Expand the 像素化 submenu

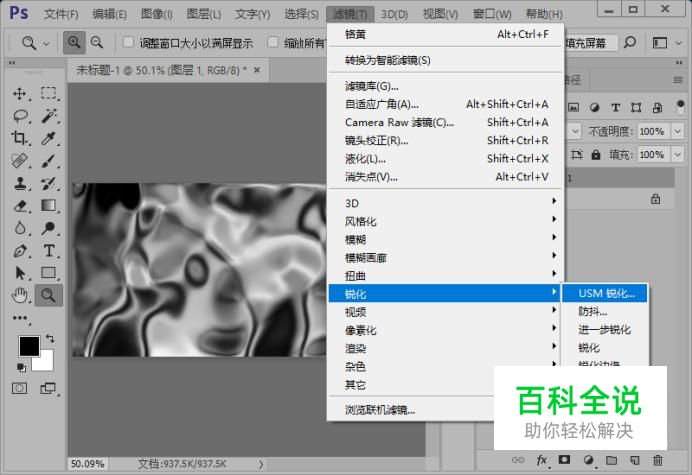[x=445, y=330]
